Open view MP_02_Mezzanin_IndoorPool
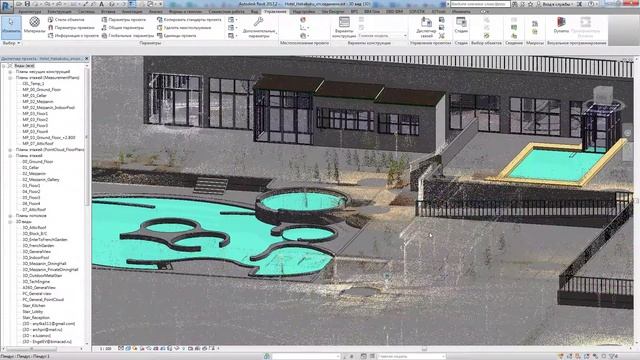This screenshot has width=640, height=360. click(x=49, y=107)
